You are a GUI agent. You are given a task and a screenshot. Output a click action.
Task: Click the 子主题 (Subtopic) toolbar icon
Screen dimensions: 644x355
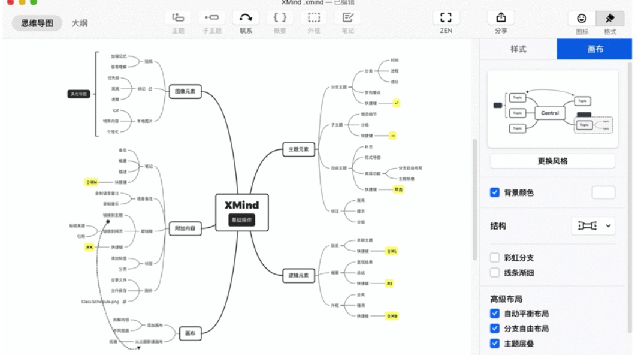point(212,17)
